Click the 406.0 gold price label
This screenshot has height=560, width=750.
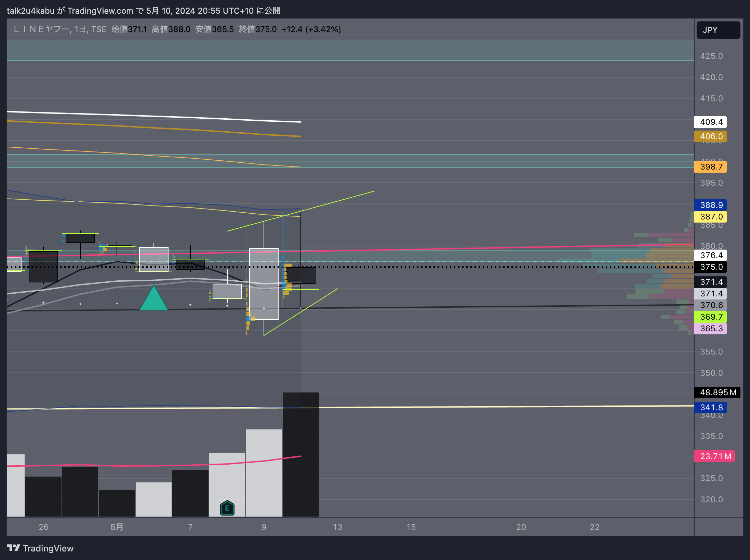click(x=710, y=136)
